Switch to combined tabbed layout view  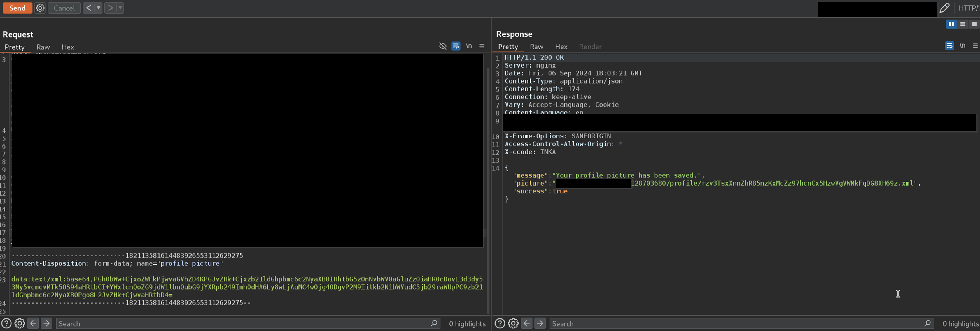click(x=974, y=24)
